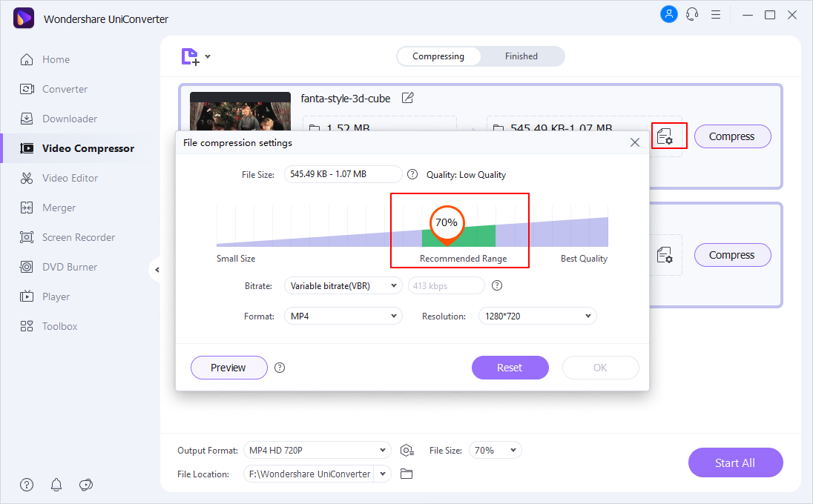Open help question mark icon at bottom left

click(x=27, y=485)
